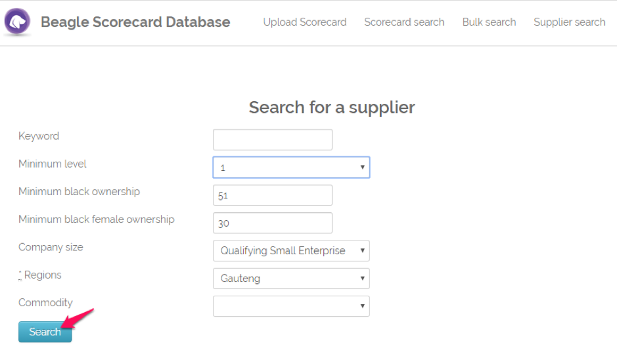Screen dimensions: 617x364
Task: Click the blue Search button
Action: tap(45, 332)
